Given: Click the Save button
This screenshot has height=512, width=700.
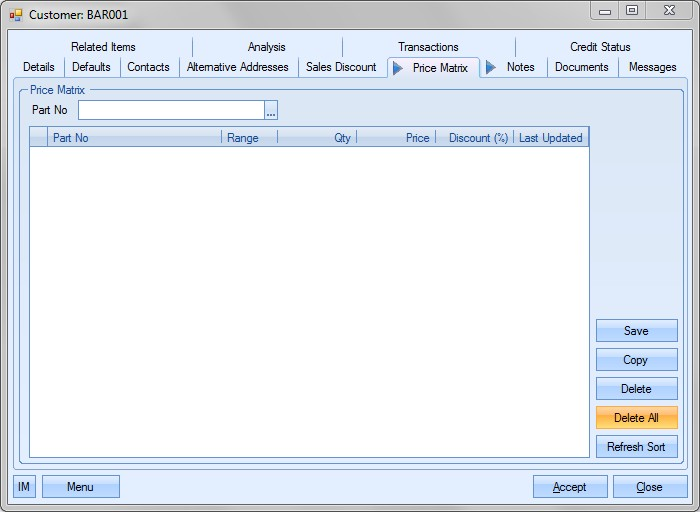Looking at the screenshot, I should click(636, 331).
